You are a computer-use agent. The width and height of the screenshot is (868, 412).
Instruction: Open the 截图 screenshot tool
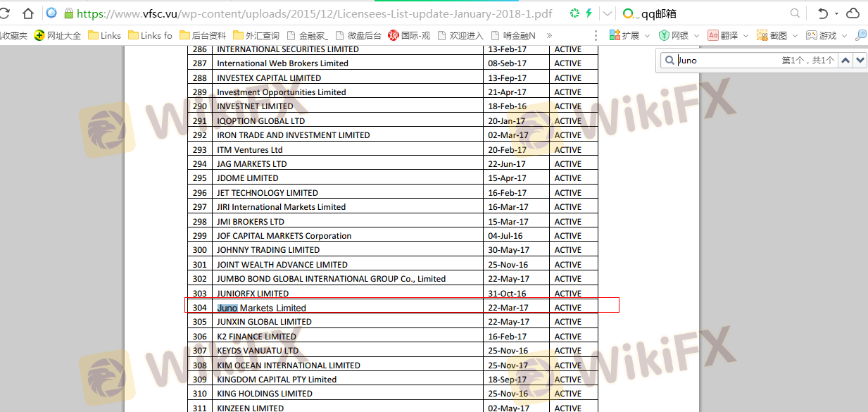772,35
